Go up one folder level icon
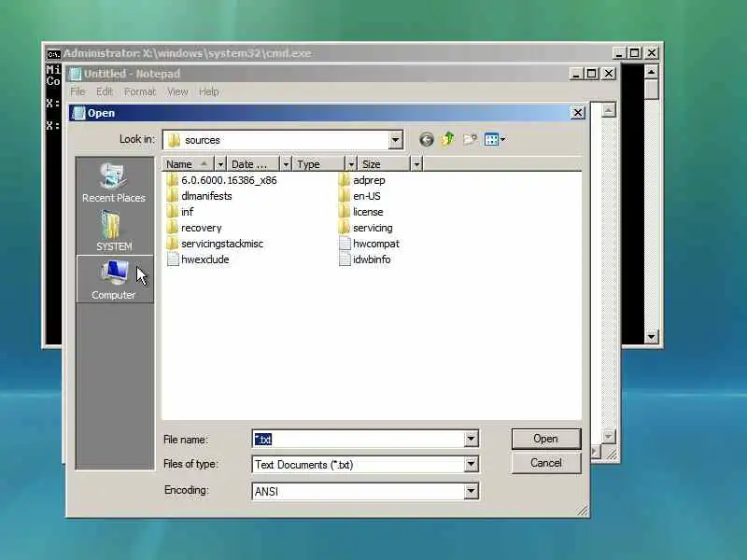The image size is (747, 560). [x=448, y=139]
